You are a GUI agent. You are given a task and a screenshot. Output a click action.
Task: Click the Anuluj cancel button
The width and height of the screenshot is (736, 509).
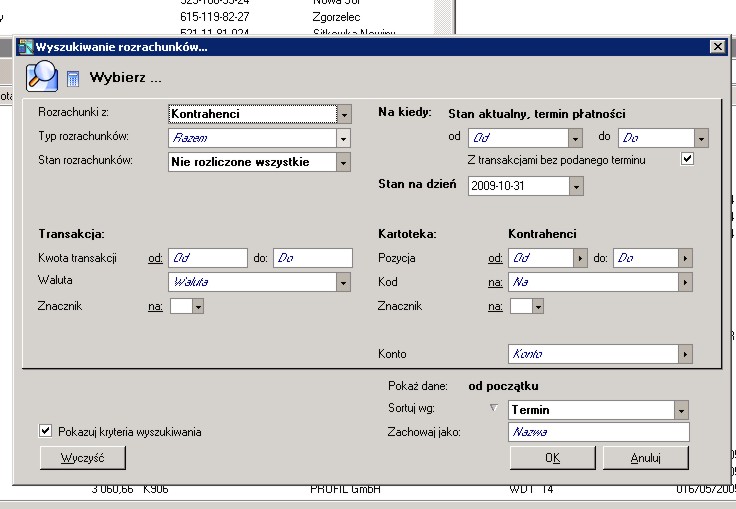(646, 458)
